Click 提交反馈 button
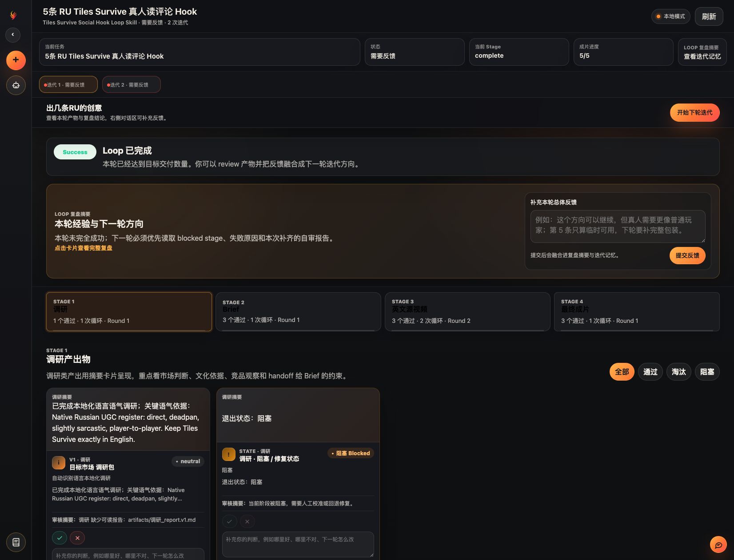Image resolution: width=734 pixels, height=560 pixels. pos(687,255)
